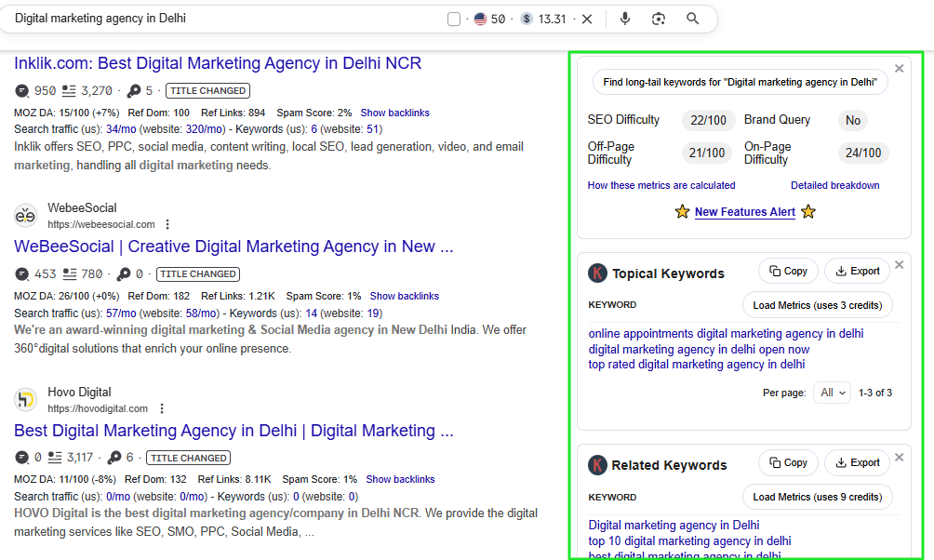Click into the search query field

(x=223, y=19)
